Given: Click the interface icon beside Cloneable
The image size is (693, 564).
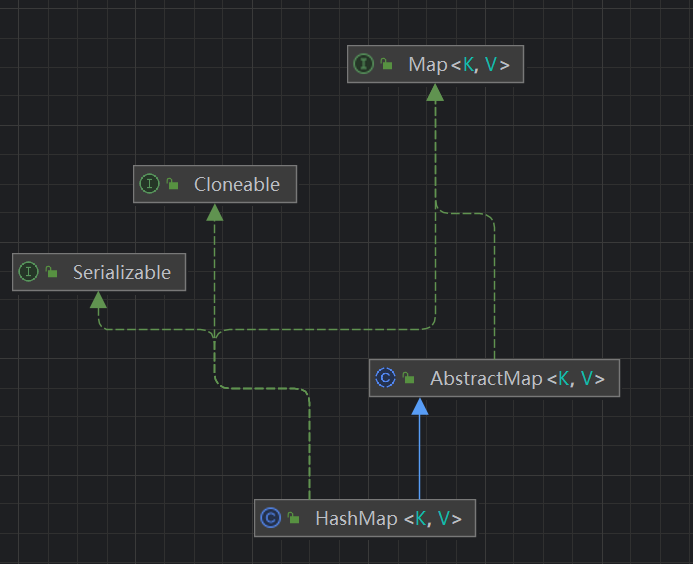Looking at the screenshot, I should [150, 184].
